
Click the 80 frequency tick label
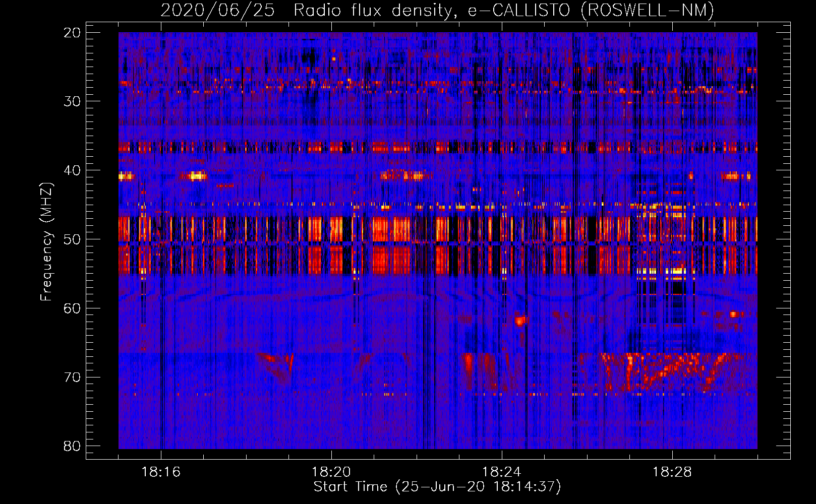(x=73, y=446)
